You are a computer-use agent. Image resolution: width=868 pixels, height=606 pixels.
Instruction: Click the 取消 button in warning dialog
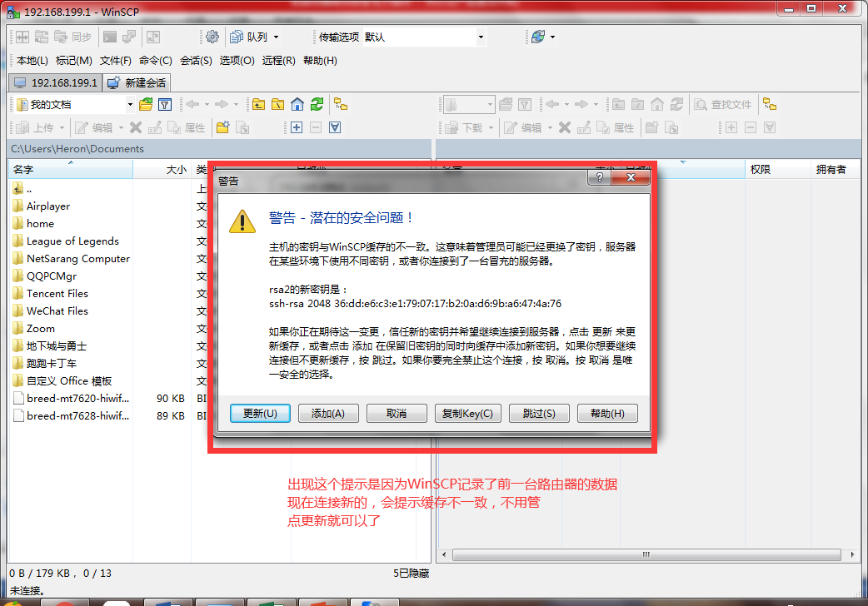pyautogui.click(x=397, y=414)
